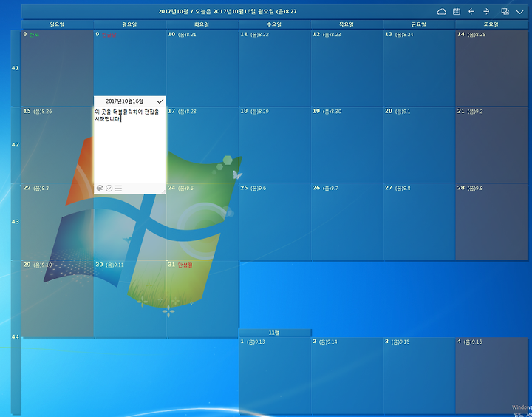Go to next month with right arrow
The height and width of the screenshot is (417, 532).
pyautogui.click(x=486, y=12)
